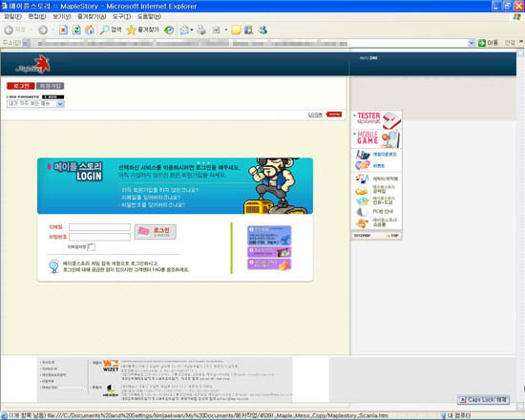
Task: Go to the Home page icon
Action: pyautogui.click(x=90, y=31)
